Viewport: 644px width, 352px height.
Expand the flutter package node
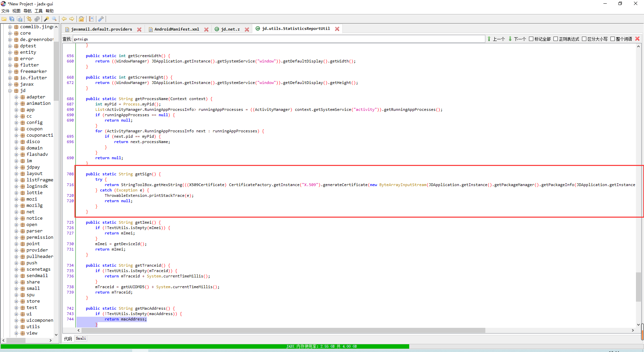coord(10,65)
